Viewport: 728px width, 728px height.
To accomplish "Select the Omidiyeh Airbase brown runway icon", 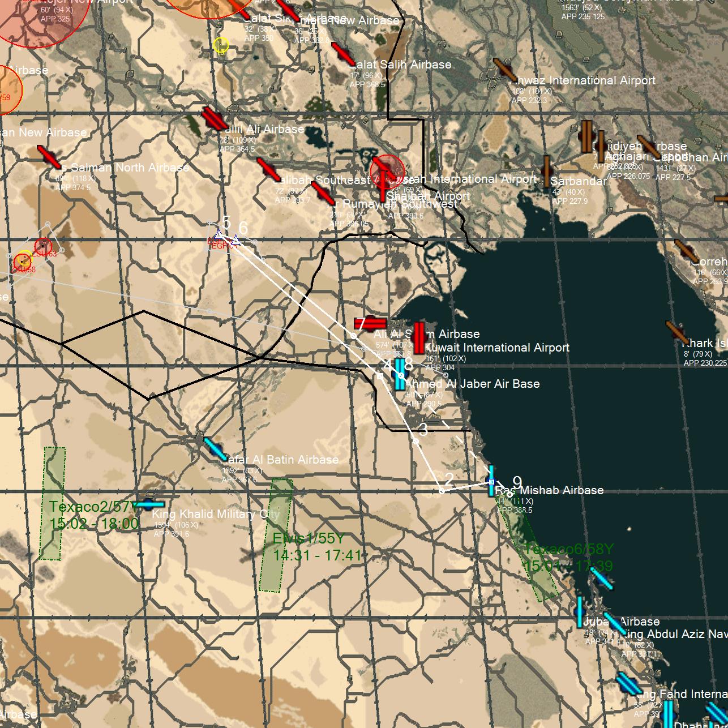I will click(586, 136).
